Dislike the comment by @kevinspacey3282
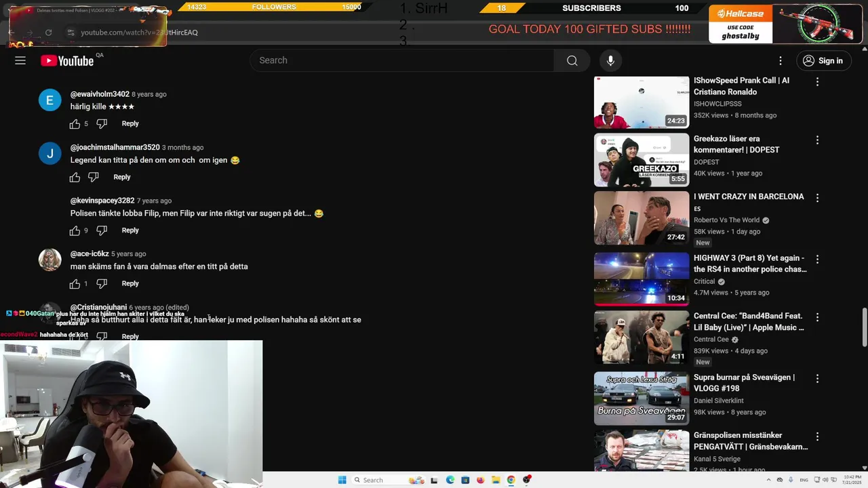The height and width of the screenshot is (488, 868). point(102,230)
